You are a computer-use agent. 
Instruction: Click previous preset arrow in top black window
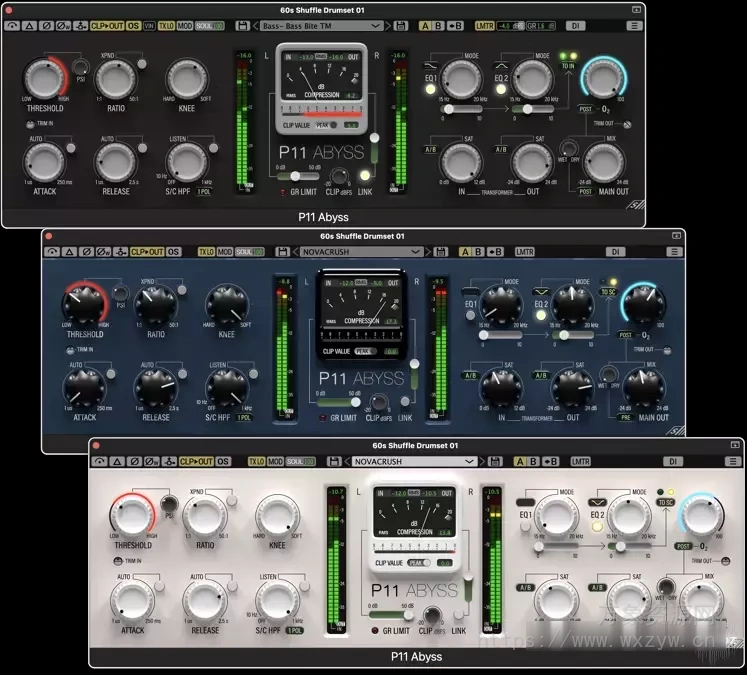click(255, 26)
